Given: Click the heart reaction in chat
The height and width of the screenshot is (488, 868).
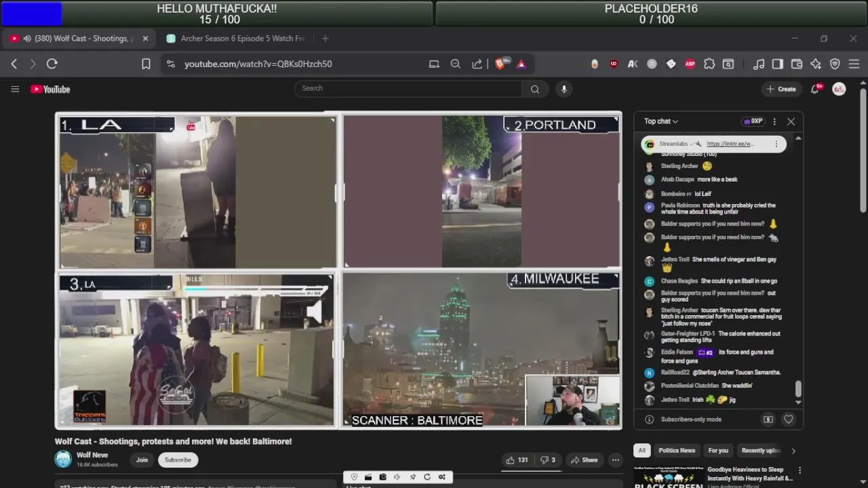Looking at the screenshot, I should coord(788,420).
